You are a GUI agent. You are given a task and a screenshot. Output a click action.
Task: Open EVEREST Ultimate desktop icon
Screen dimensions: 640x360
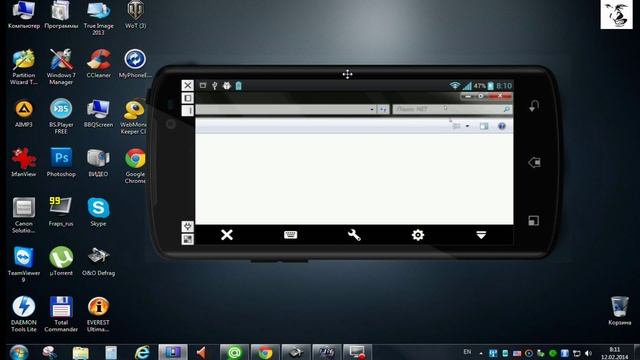coord(98,314)
